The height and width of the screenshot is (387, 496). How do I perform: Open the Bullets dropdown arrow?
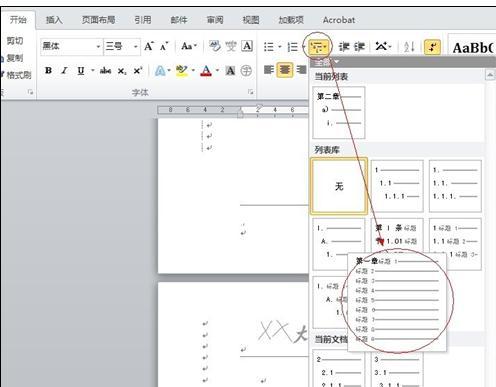(x=280, y=47)
